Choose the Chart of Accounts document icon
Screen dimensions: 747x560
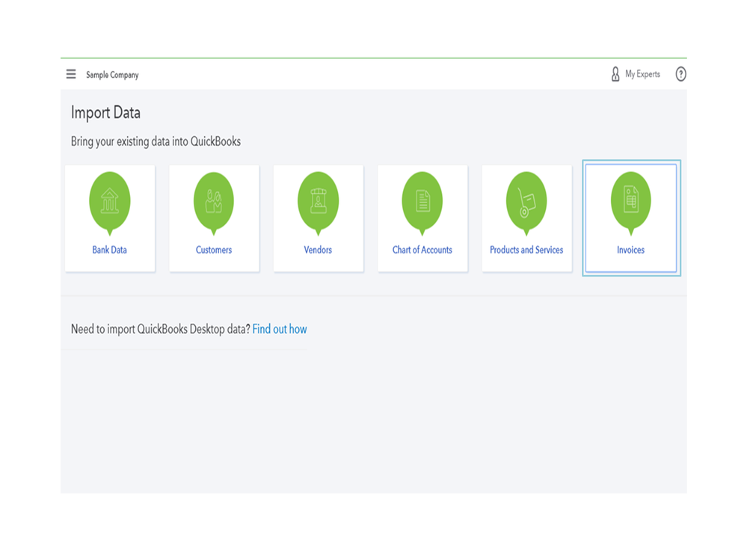[422, 200]
